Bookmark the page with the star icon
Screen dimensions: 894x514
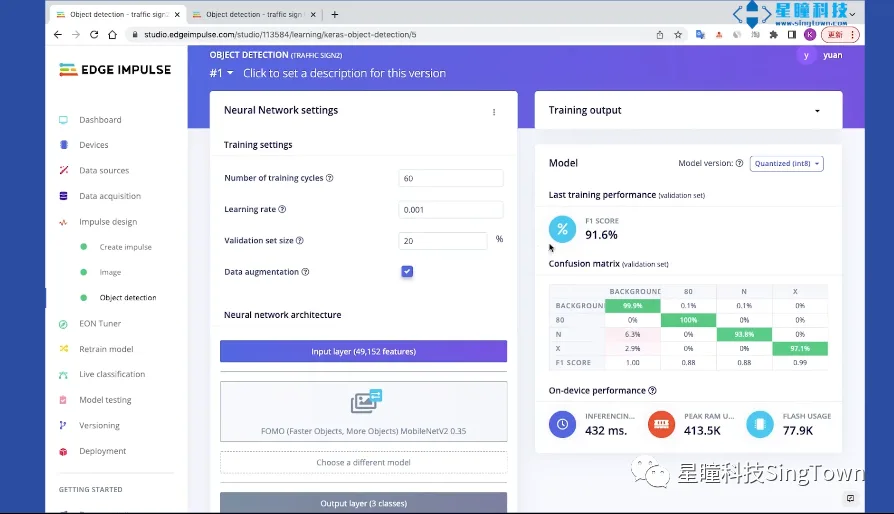678,35
